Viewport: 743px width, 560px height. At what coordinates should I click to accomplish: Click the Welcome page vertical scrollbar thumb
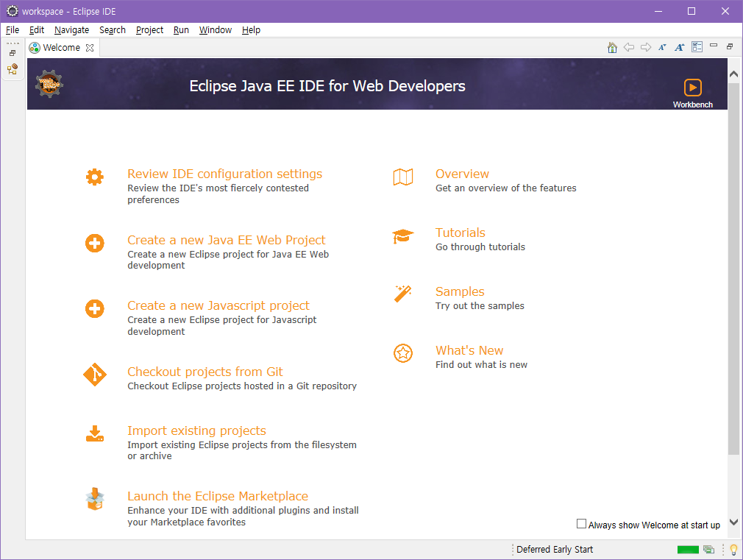(x=733, y=269)
